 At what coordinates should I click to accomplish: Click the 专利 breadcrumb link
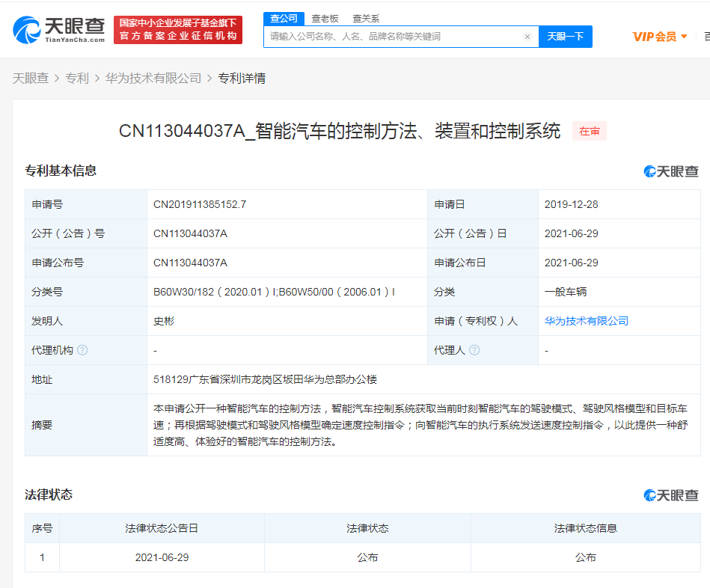[x=79, y=78]
